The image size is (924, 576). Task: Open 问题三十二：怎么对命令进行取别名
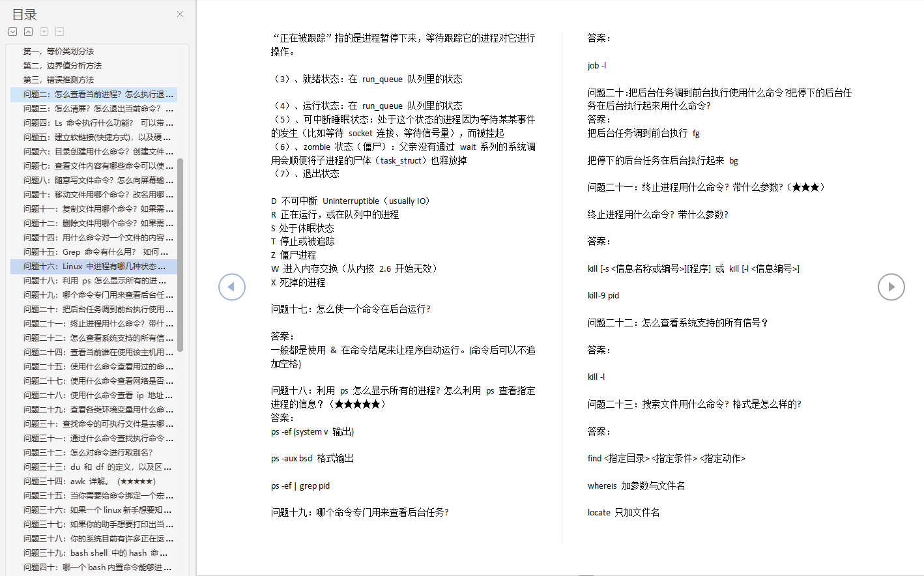(x=94, y=453)
